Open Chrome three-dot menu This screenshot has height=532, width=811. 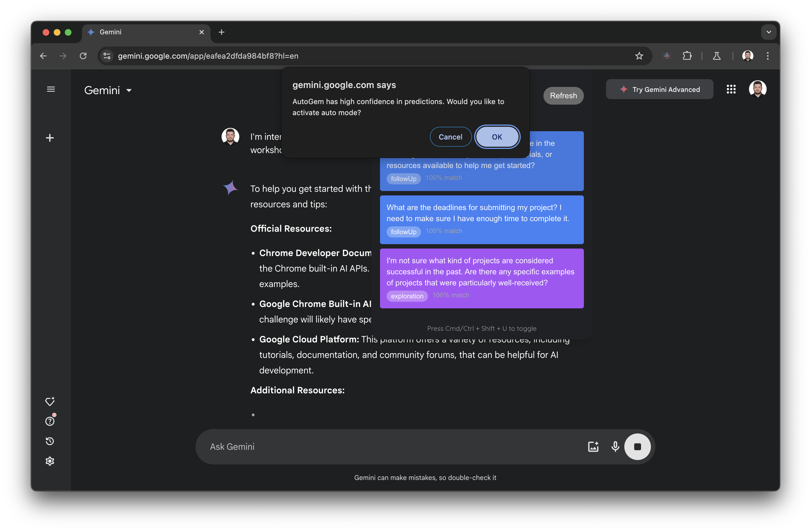click(768, 56)
